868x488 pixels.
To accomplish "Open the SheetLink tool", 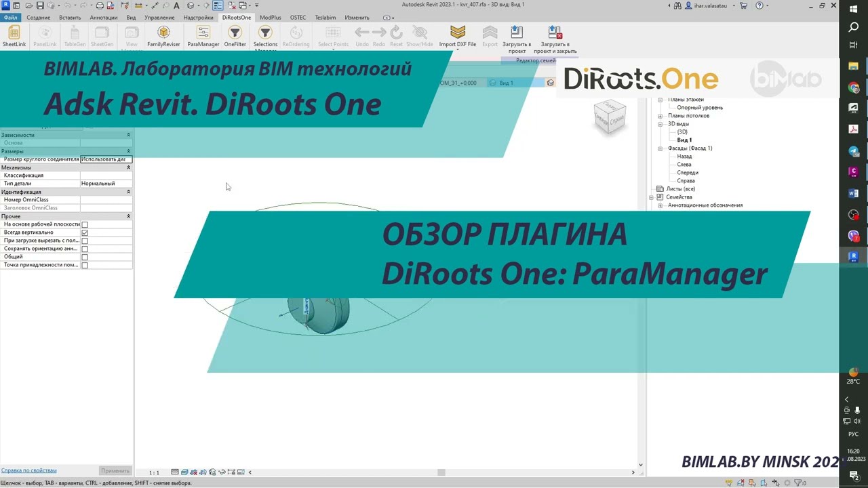I will click(14, 37).
